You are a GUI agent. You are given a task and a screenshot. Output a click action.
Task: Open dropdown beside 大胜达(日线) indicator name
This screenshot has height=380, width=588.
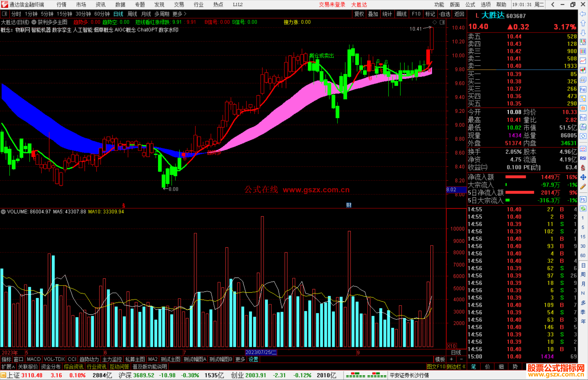coord(34,22)
